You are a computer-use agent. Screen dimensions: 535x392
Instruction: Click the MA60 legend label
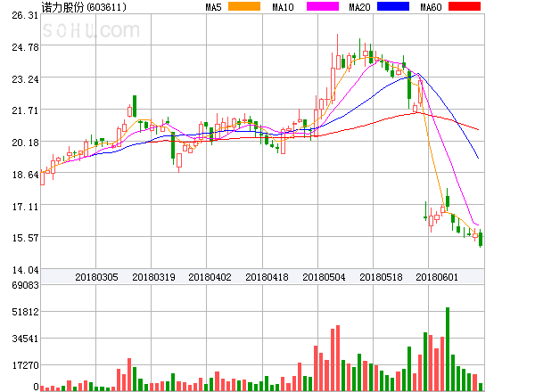point(431,7)
